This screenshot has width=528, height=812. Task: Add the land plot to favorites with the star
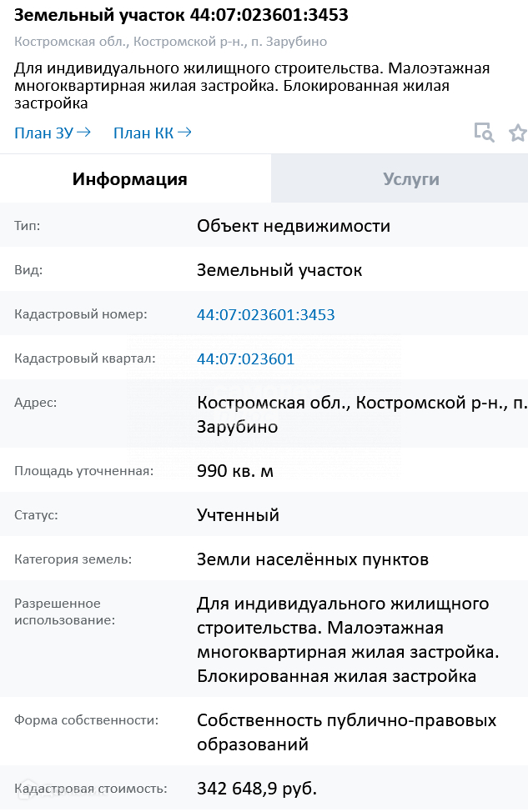pos(518,133)
